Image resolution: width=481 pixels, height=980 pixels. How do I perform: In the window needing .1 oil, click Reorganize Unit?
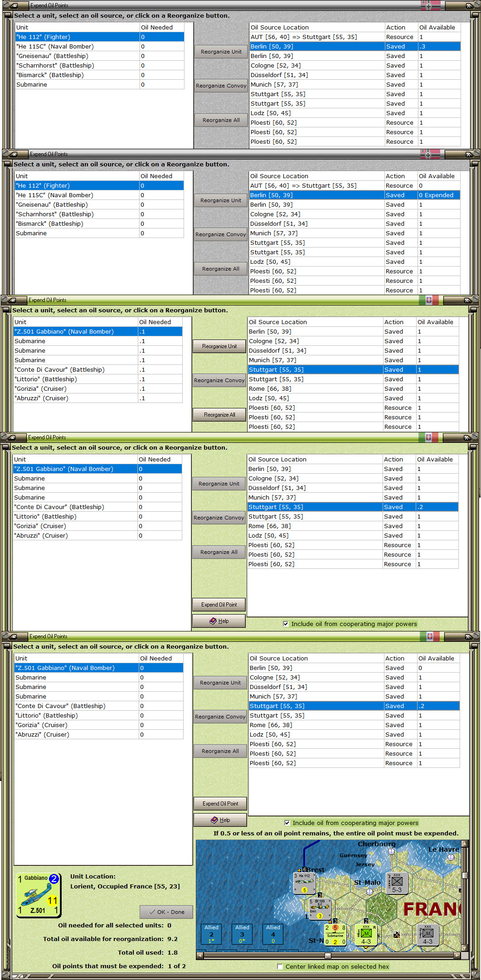pos(219,346)
